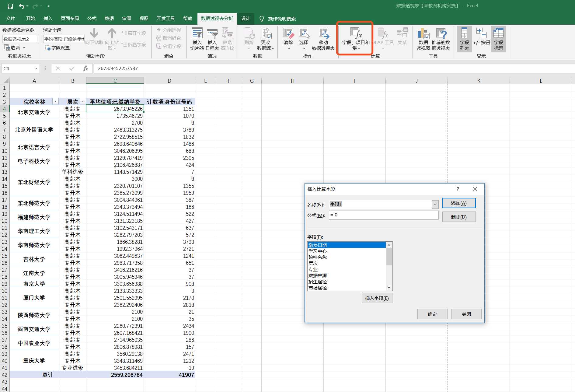Click the fields list scroll down arrow

389,288
